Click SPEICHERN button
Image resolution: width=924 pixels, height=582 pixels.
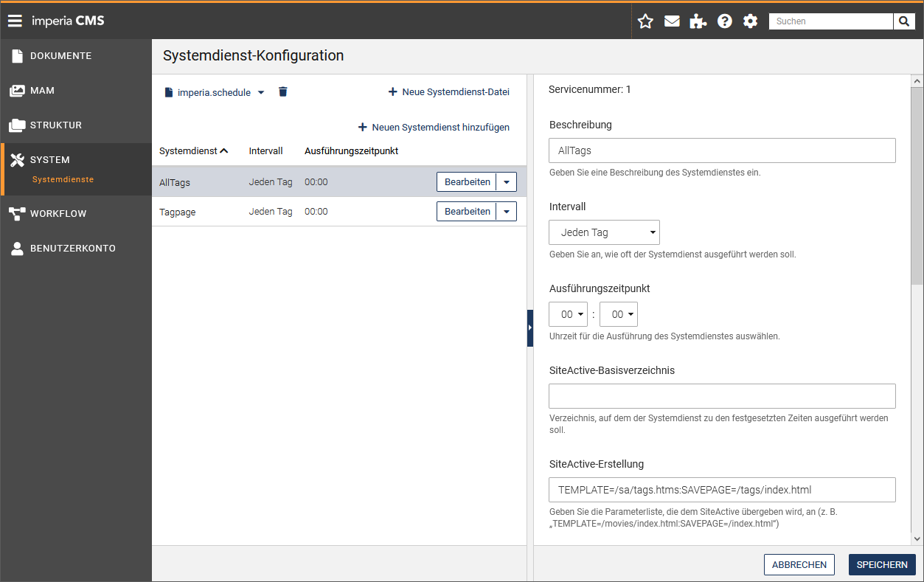(x=882, y=564)
